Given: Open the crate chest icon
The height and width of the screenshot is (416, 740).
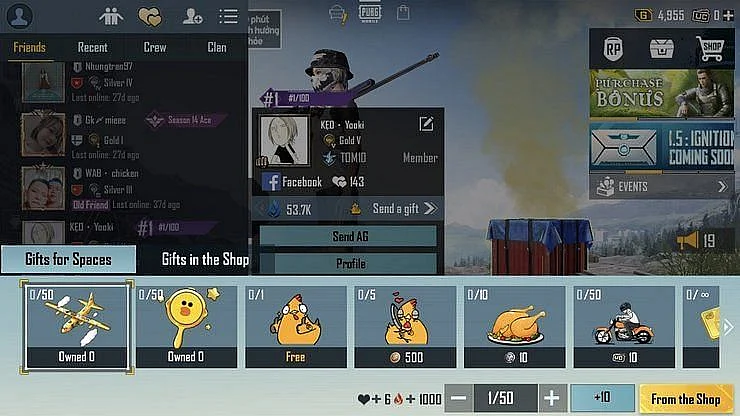Looking at the screenshot, I should point(661,49).
